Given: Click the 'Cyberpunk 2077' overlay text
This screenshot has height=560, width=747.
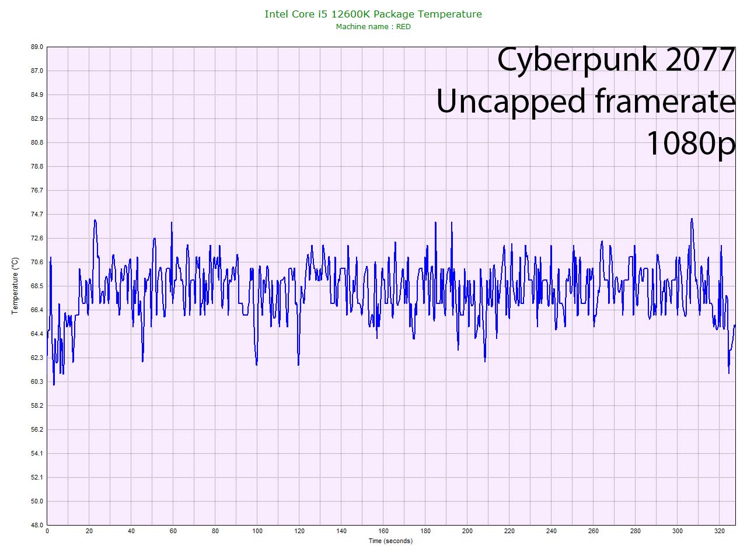Looking at the screenshot, I should click(x=615, y=60).
